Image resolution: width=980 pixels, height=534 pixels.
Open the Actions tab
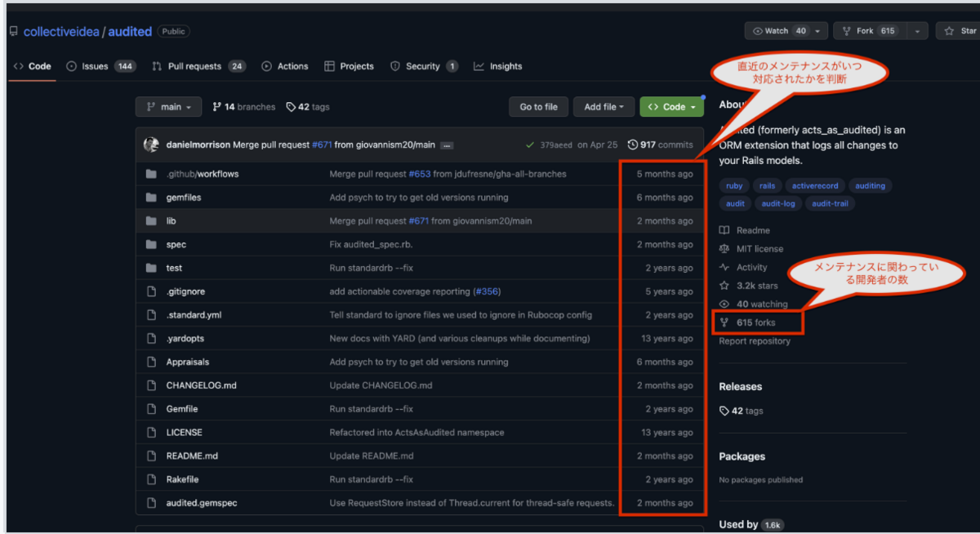coord(285,66)
